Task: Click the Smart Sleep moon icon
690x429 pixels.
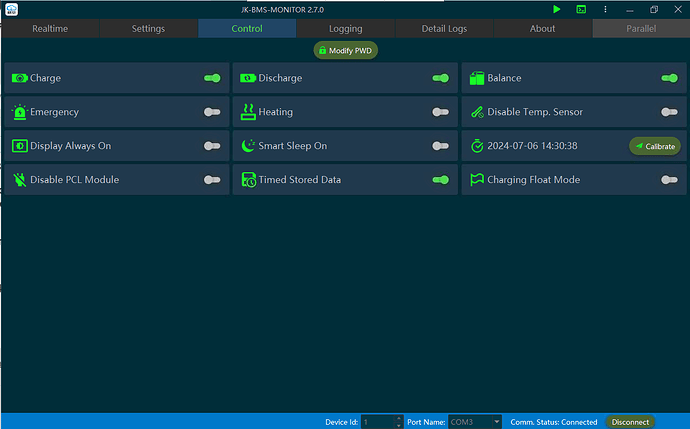Action: (x=248, y=146)
